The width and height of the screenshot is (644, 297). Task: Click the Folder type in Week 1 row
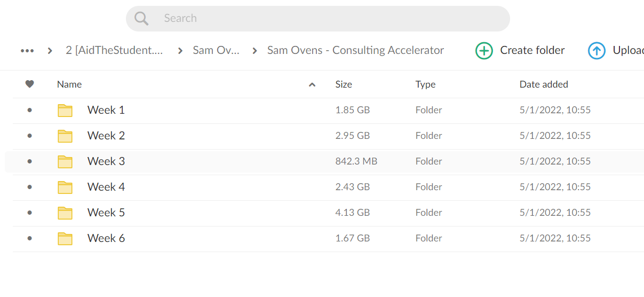[x=429, y=110]
